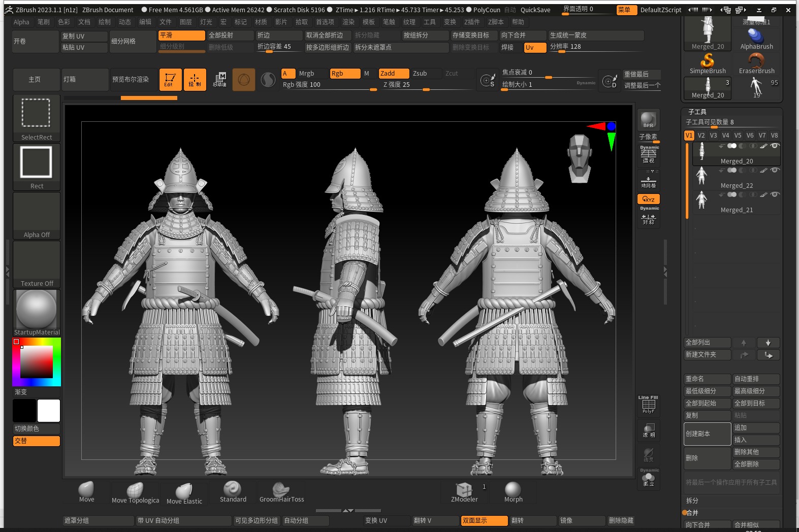Click the orange gizmo 3D icon
The width and height of the screenshot is (799, 532).
pyautogui.click(x=244, y=80)
